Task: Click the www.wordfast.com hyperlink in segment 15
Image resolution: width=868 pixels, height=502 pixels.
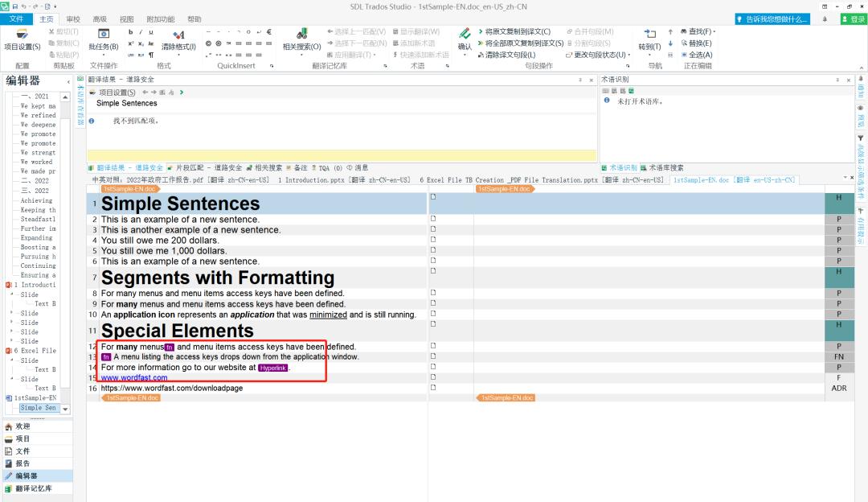Action: 134,377
